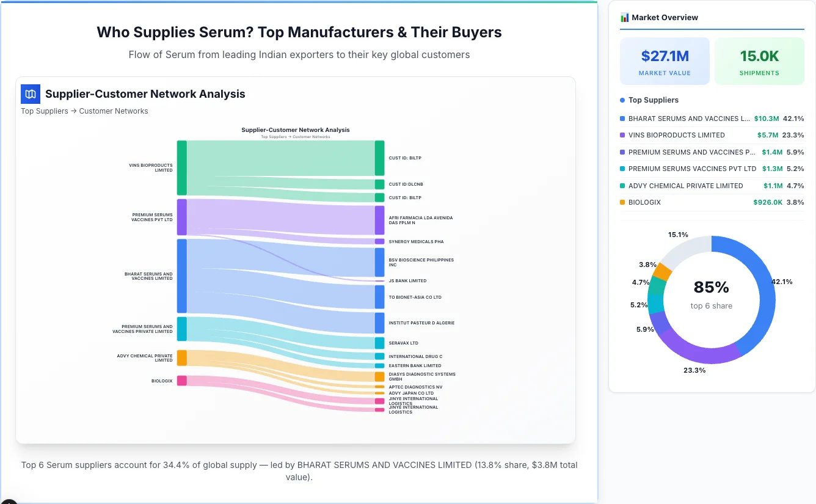Click the book icon beside Supplier-Customer Network Analysis

click(x=30, y=93)
